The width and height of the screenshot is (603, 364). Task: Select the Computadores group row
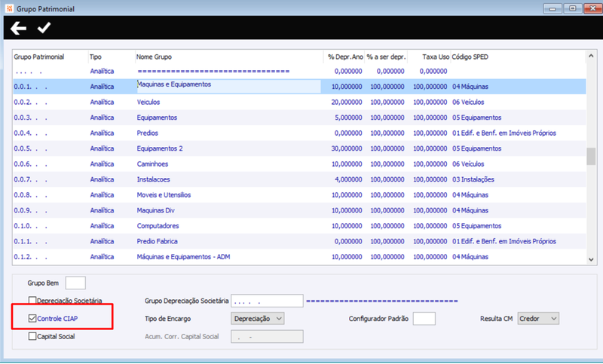click(299, 226)
